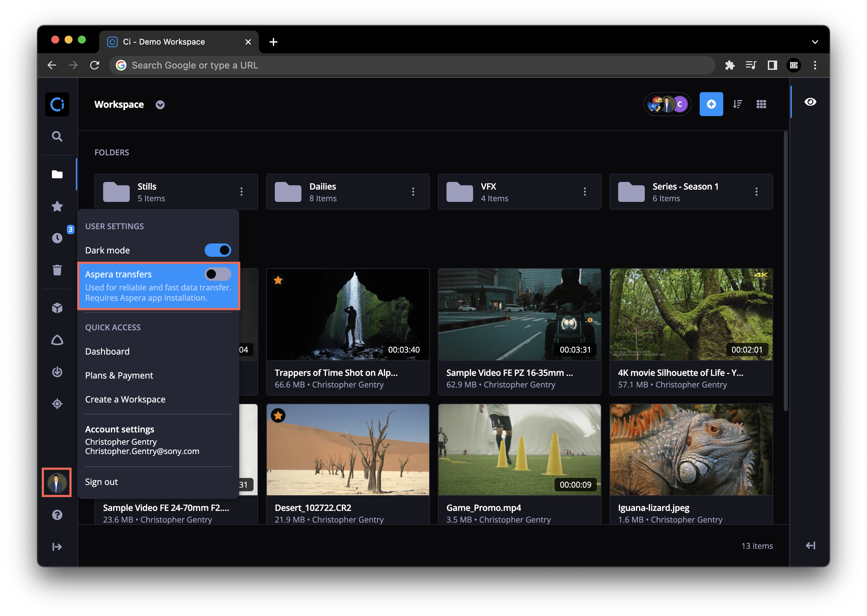Open the Dailies folder
Viewport: 867px width, 616px height.
click(348, 192)
